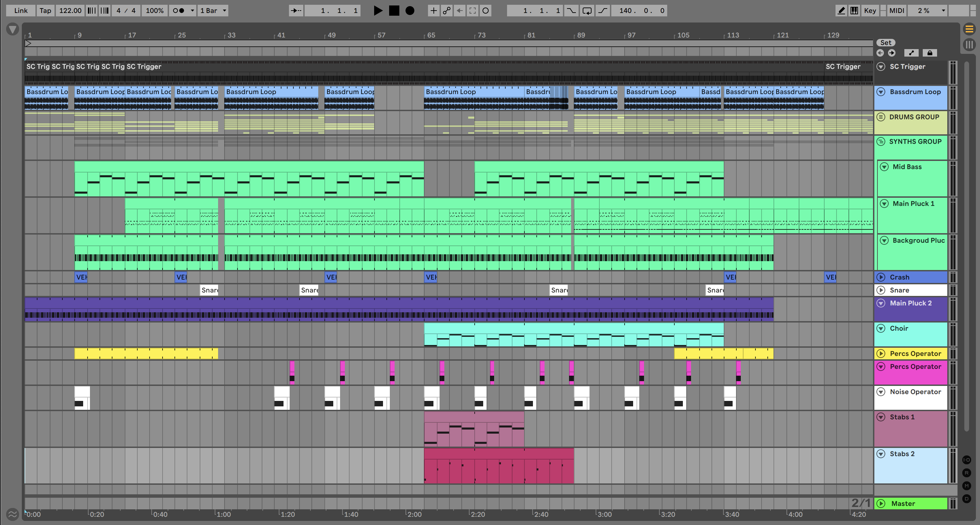Enable Draw Mode pencil icon
Screen dimensions: 980x525
(x=841, y=11)
